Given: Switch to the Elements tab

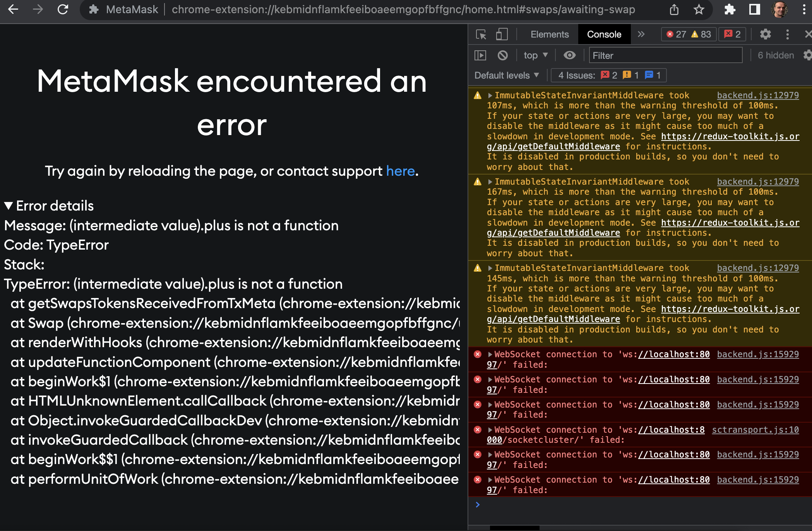Looking at the screenshot, I should pos(549,34).
